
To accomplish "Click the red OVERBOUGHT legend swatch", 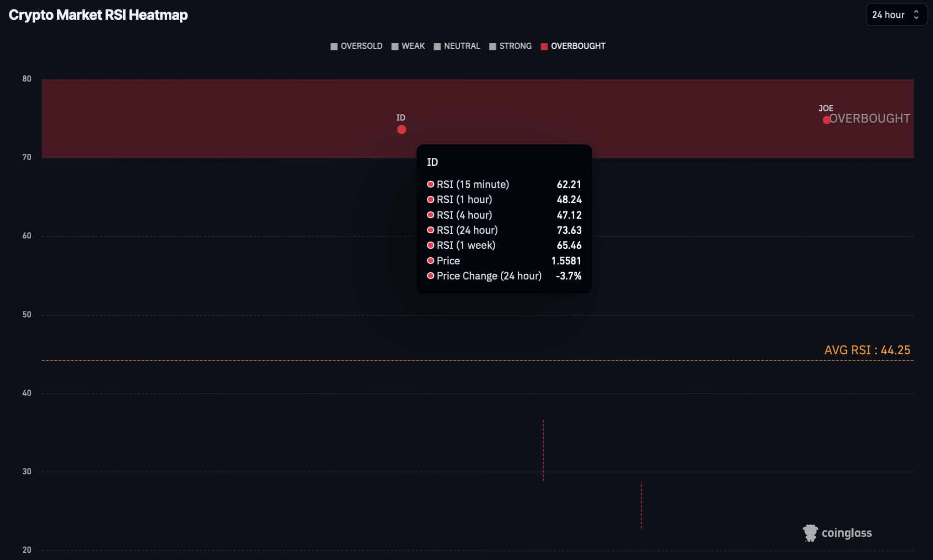I will pos(544,46).
